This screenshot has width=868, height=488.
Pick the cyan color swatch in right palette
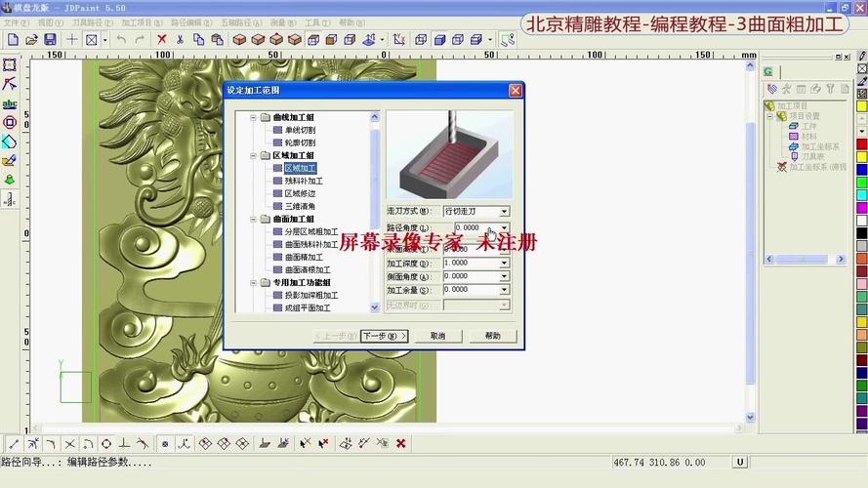[862, 195]
